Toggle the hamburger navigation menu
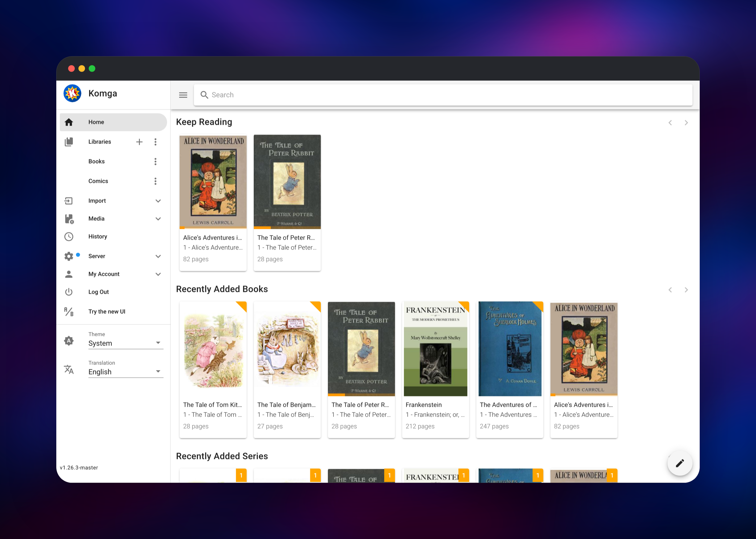 (x=183, y=95)
